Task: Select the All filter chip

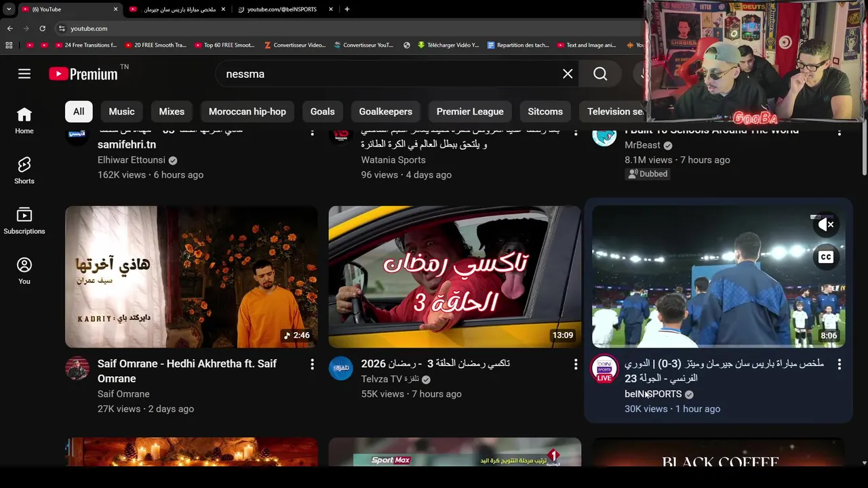Action: tap(79, 111)
